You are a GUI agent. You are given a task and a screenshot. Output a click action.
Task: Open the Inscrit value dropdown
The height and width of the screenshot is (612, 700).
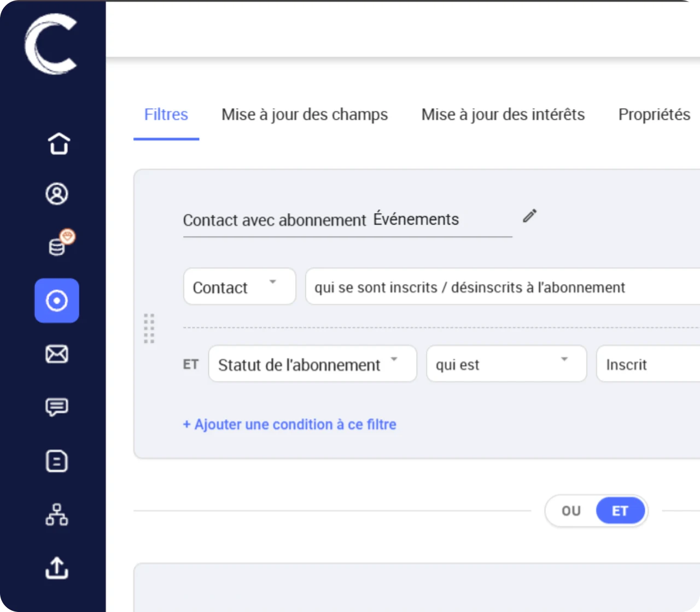(x=649, y=363)
